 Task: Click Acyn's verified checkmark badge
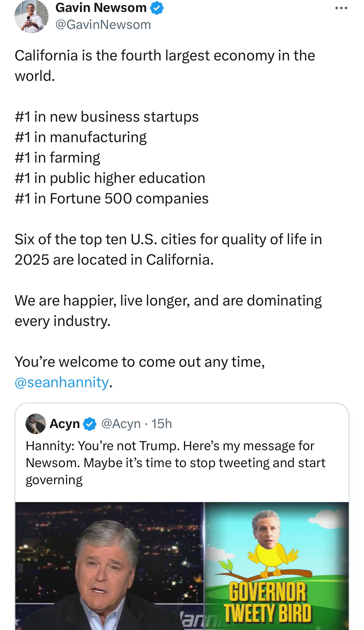[90, 424]
